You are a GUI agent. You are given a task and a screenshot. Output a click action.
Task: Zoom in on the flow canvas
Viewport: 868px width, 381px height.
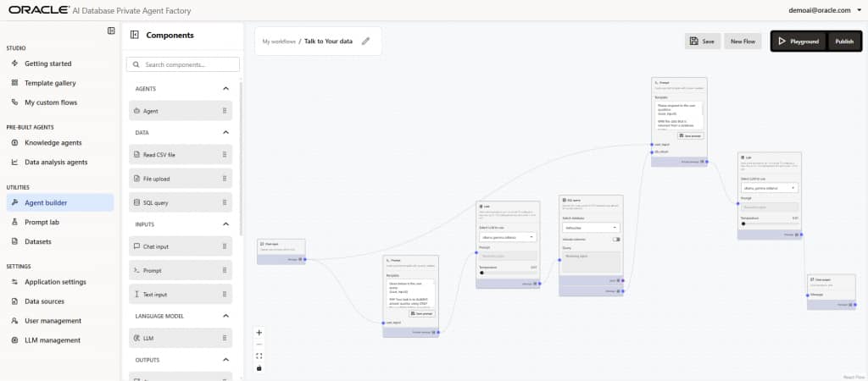(259, 333)
